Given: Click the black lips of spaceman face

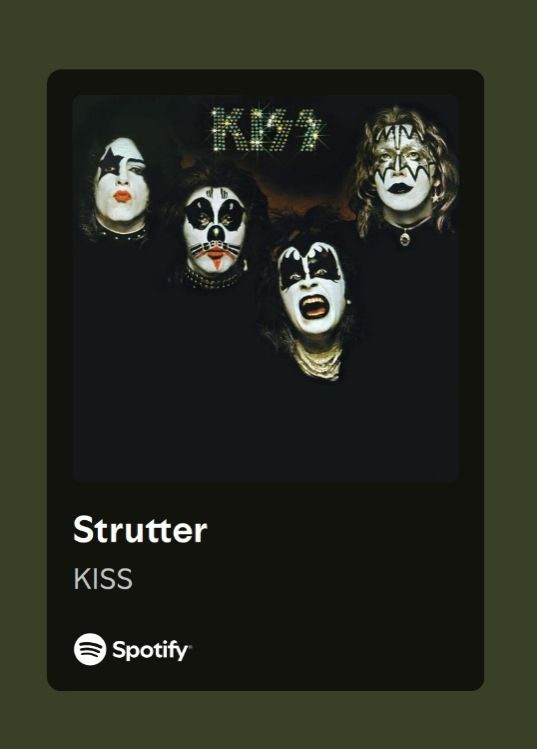Looking at the screenshot, I should tap(400, 188).
